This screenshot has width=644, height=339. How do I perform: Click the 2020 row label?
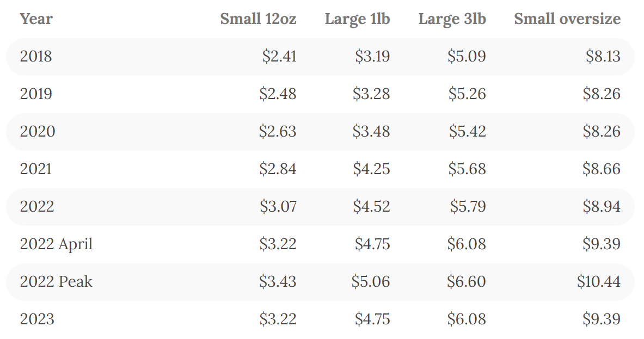click(38, 132)
